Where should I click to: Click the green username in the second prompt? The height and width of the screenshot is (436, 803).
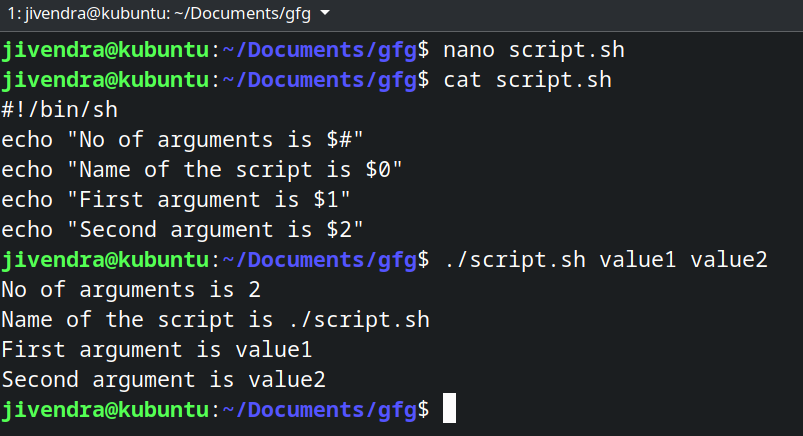(x=105, y=78)
